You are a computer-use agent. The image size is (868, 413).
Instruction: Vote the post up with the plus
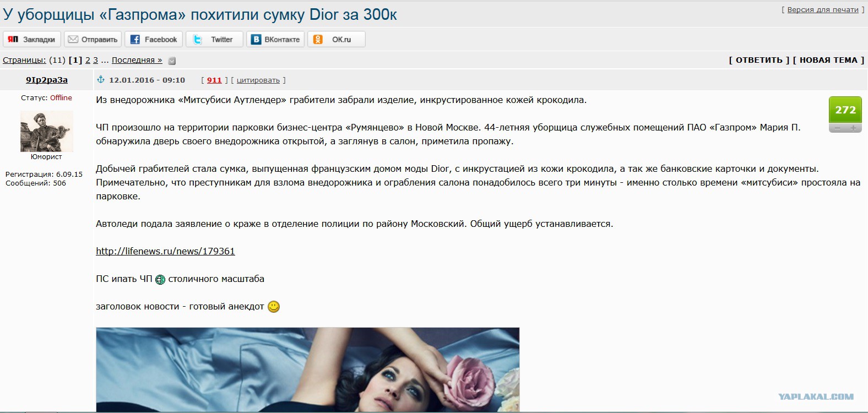pos(853,128)
